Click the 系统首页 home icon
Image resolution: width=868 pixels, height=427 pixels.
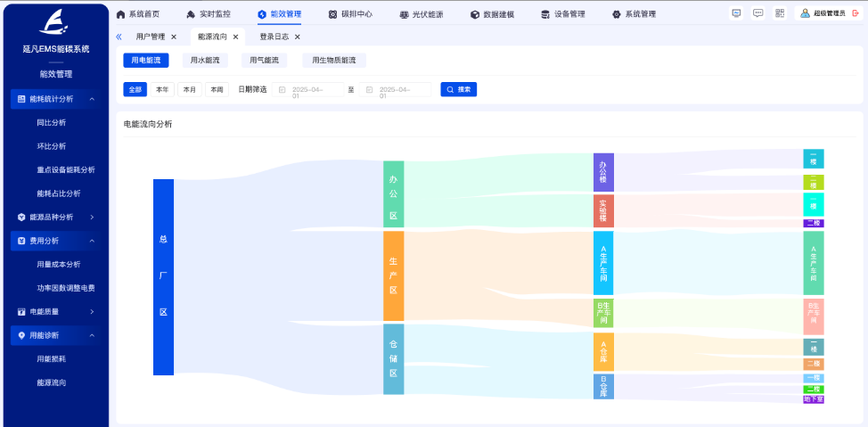pos(121,14)
